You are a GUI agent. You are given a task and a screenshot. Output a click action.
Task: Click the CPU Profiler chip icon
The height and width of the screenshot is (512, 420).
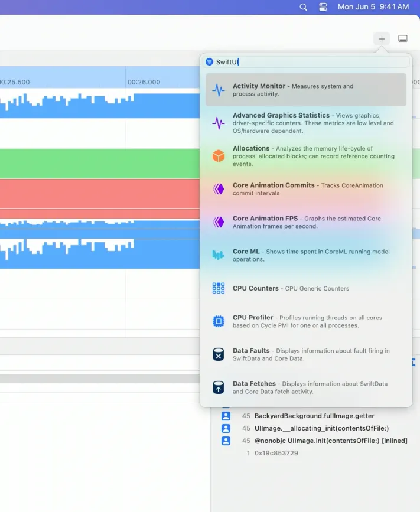coord(219,321)
